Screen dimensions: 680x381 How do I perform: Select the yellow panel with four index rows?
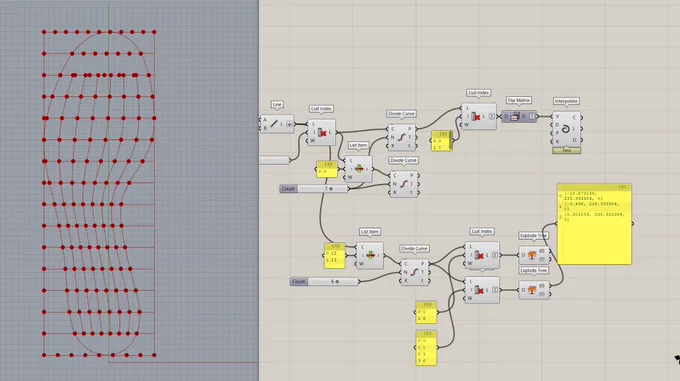426,348
